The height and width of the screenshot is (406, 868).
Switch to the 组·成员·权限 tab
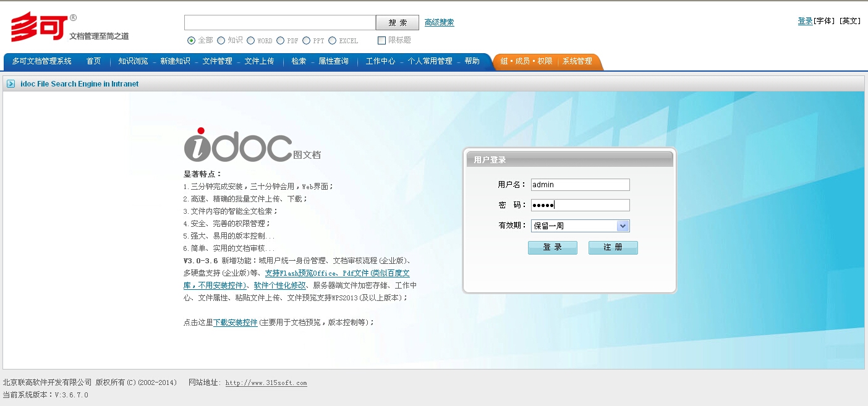point(526,61)
